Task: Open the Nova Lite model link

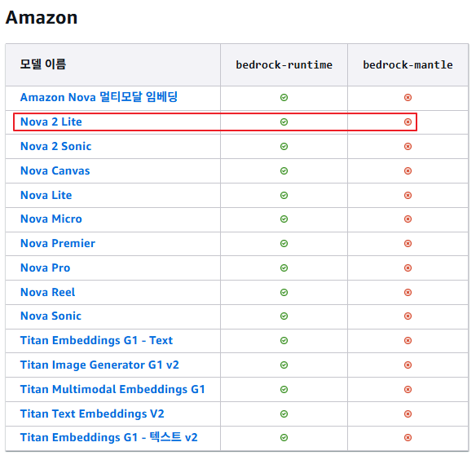Action: (46, 195)
